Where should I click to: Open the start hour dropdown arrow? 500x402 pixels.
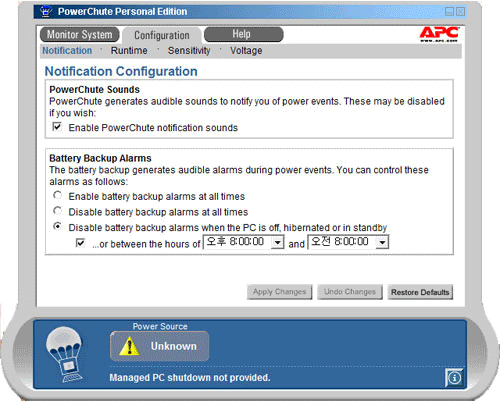pos(277,242)
